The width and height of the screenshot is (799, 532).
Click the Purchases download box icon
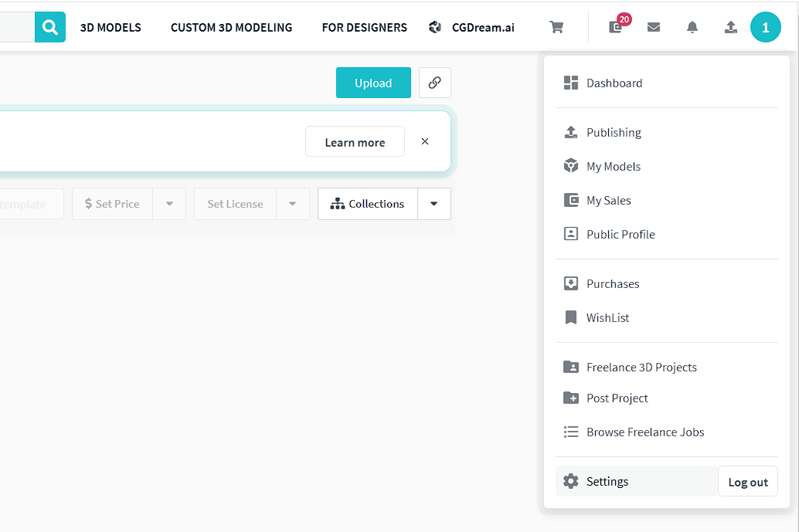pyautogui.click(x=571, y=283)
